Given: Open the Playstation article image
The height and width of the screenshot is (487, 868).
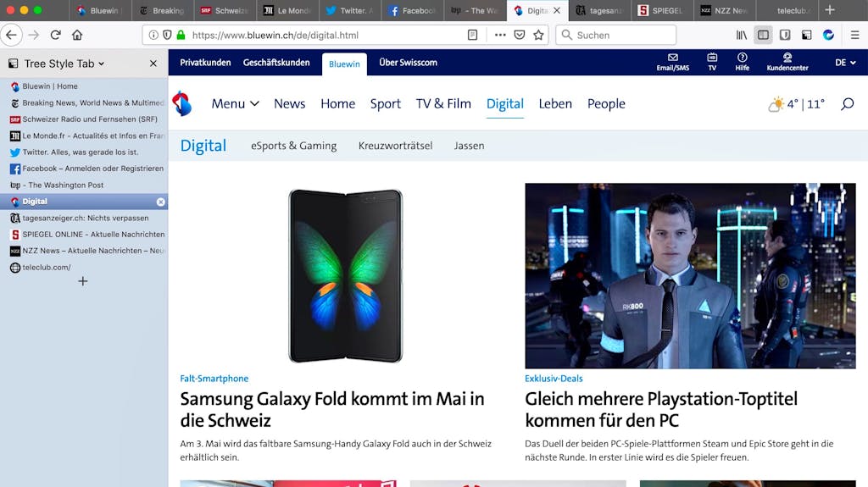Looking at the screenshot, I should [x=690, y=275].
